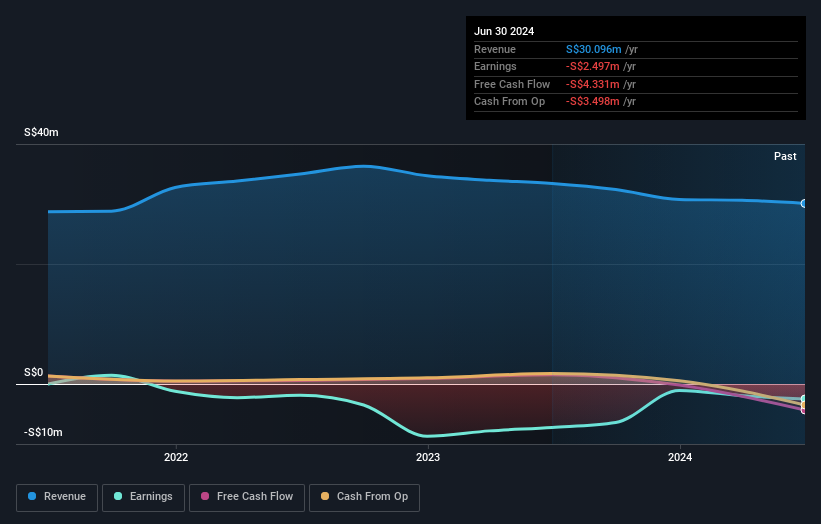Click the teal Earnings legend dot
This screenshot has height=524, width=821.
118,496
